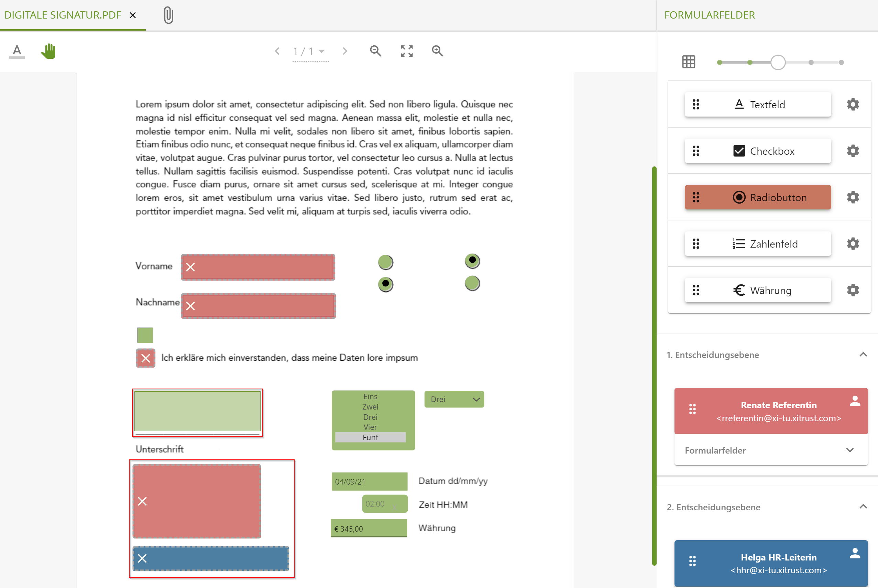This screenshot has height=588, width=878.
Task: Toggle the consent checkbox next to 'Ich erkläre mich einverstanden'
Action: click(145, 358)
